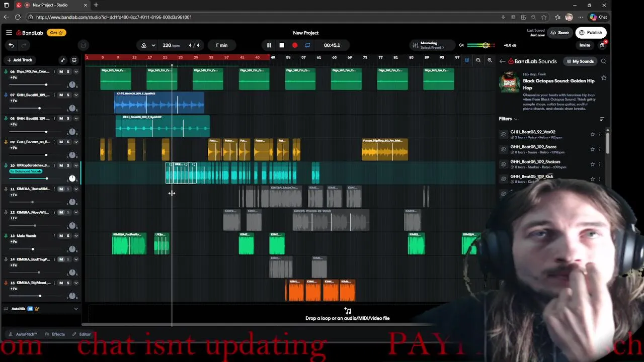The height and width of the screenshot is (362, 644).
Task: Click the yellow Get button
Action: [x=56, y=33]
